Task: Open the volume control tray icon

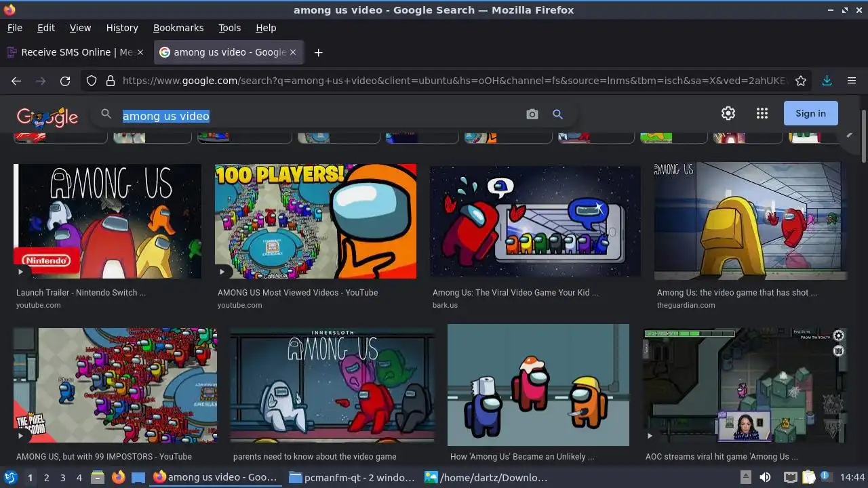Action: (x=765, y=477)
